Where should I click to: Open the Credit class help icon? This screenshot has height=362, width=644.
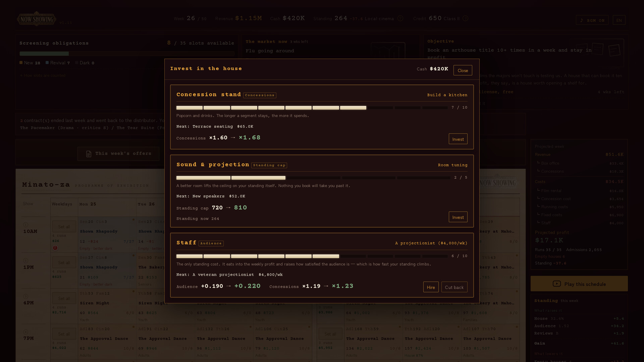click(465, 18)
